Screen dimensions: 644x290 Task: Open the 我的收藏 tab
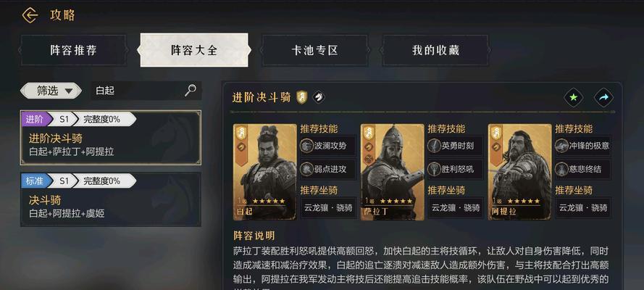[435, 50]
